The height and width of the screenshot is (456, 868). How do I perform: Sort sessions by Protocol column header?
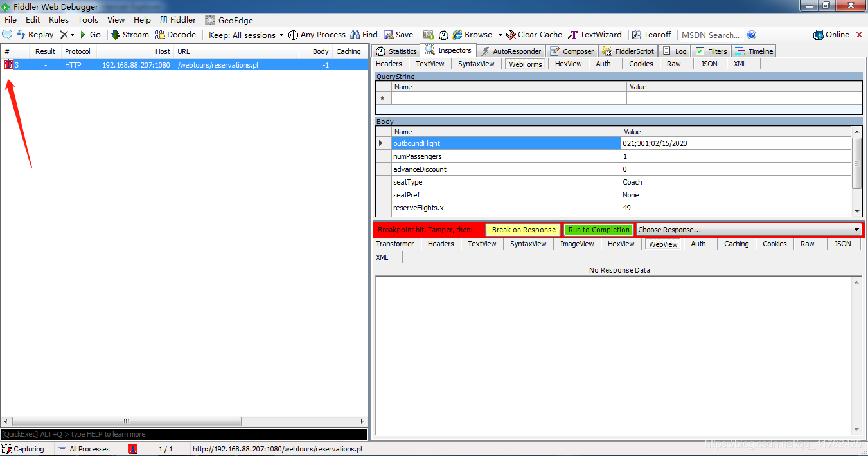78,51
